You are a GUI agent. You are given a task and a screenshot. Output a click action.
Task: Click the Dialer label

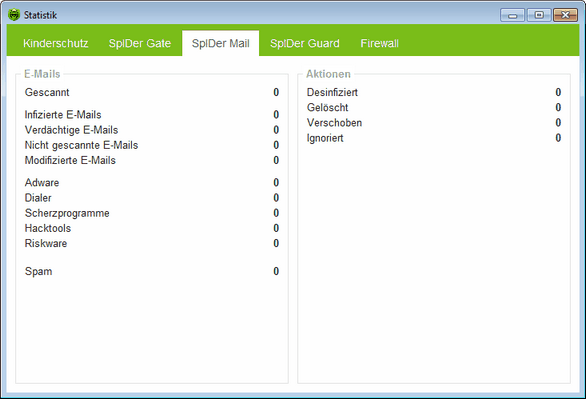point(38,198)
